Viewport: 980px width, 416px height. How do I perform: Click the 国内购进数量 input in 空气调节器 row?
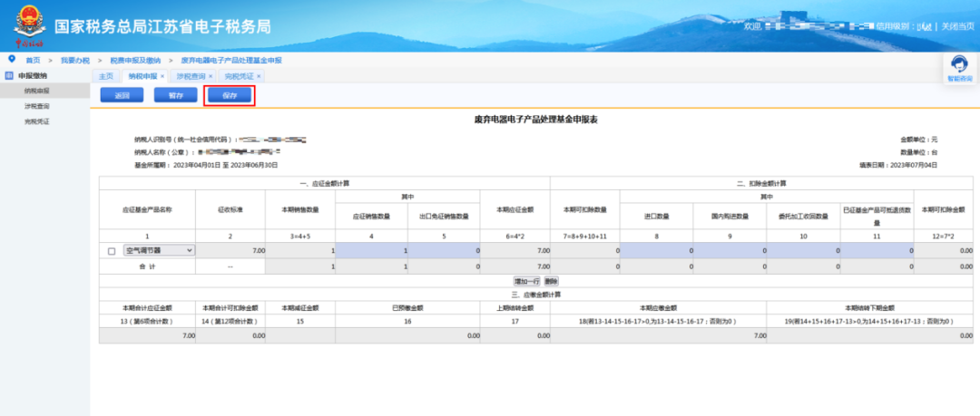(730, 250)
